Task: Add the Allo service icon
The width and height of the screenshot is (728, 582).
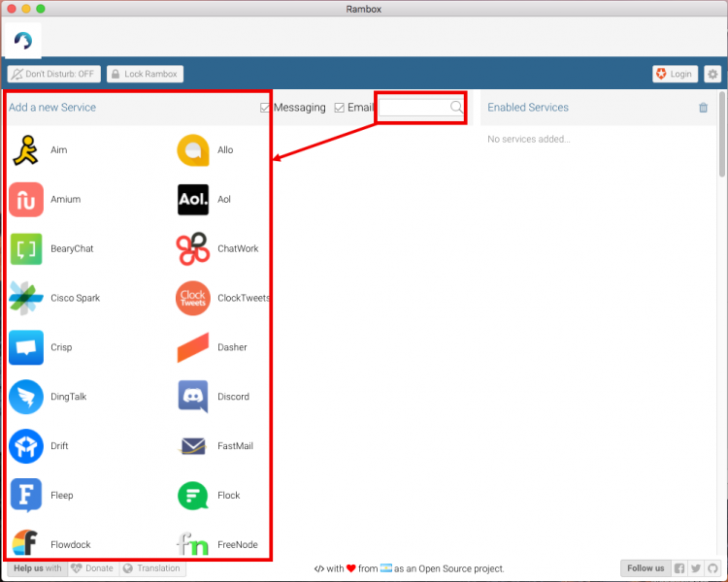Action: pos(193,150)
